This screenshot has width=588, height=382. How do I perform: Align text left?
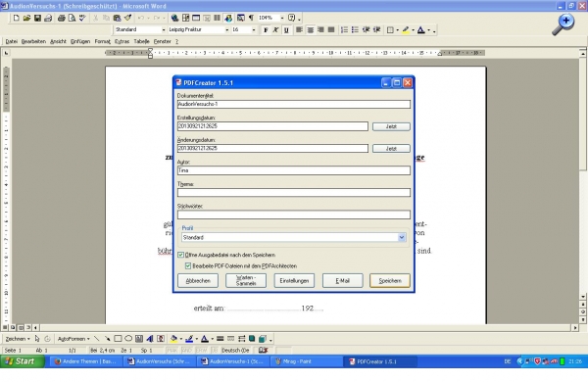click(299, 30)
